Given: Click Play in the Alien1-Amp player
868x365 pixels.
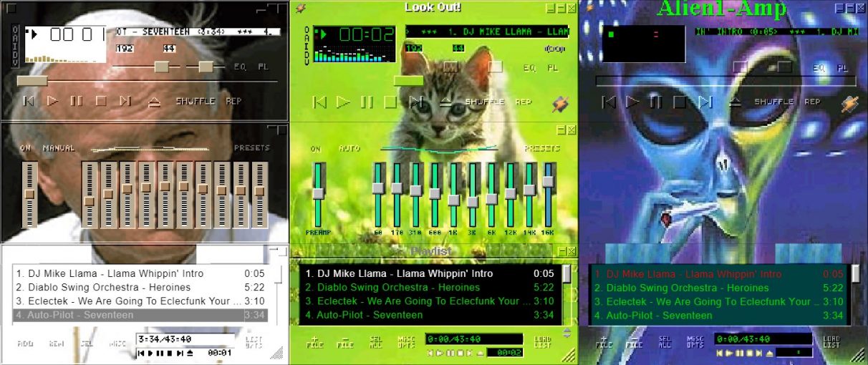Looking at the screenshot, I should pos(632,102).
